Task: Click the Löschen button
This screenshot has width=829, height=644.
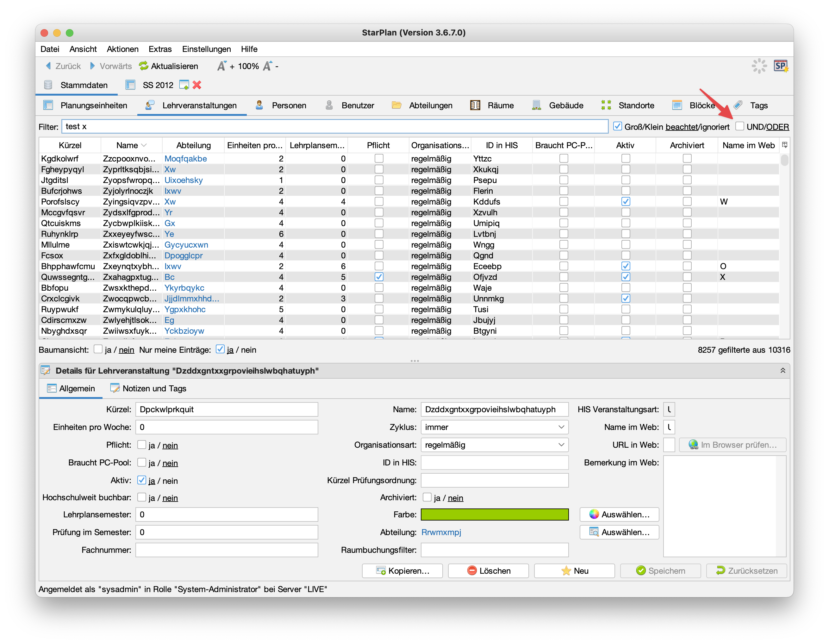Action: coord(488,571)
